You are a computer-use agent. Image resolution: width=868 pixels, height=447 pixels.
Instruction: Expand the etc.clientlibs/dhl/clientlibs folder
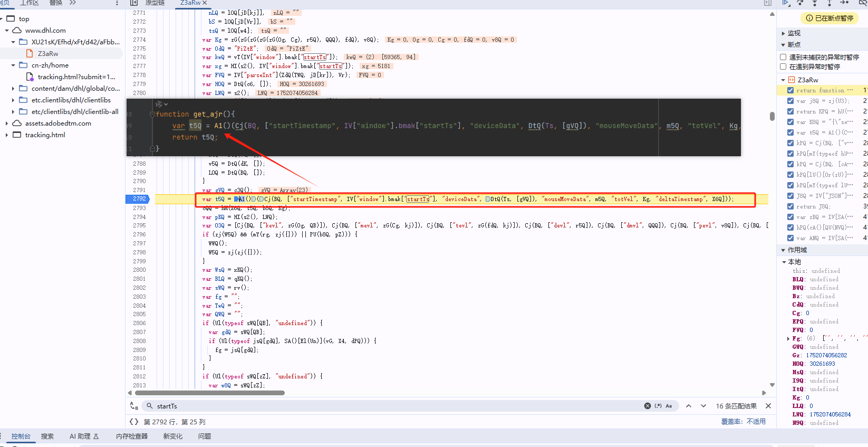[x=13, y=100]
